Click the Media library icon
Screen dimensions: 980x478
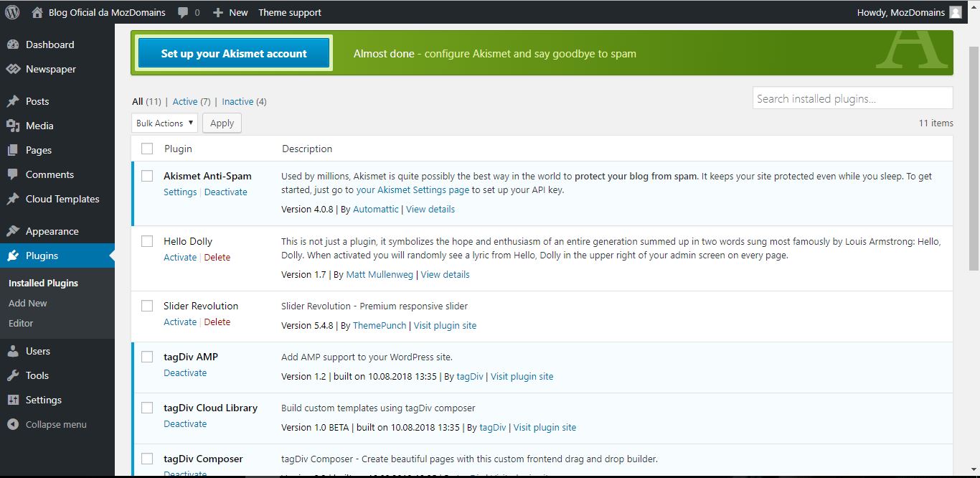pyautogui.click(x=13, y=126)
